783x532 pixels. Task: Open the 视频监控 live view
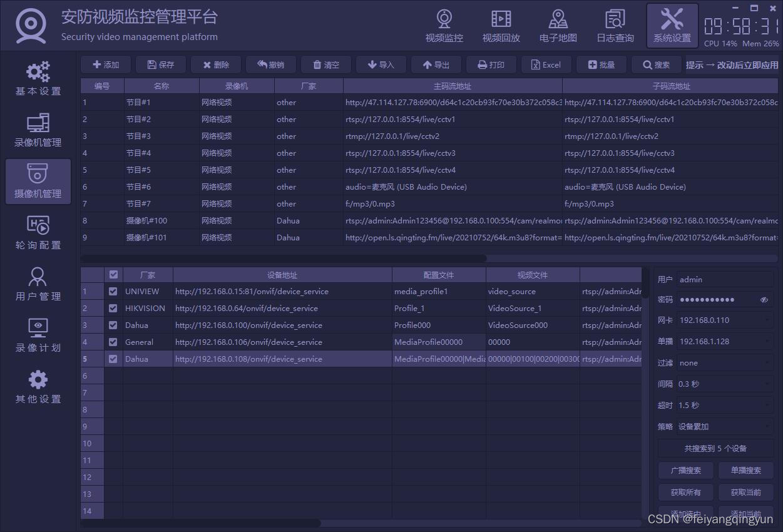tap(444, 26)
